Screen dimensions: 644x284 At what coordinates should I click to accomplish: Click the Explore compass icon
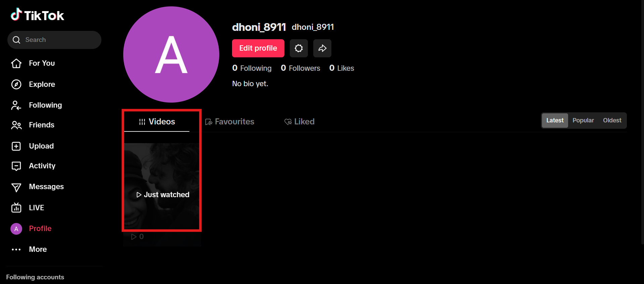(16, 84)
